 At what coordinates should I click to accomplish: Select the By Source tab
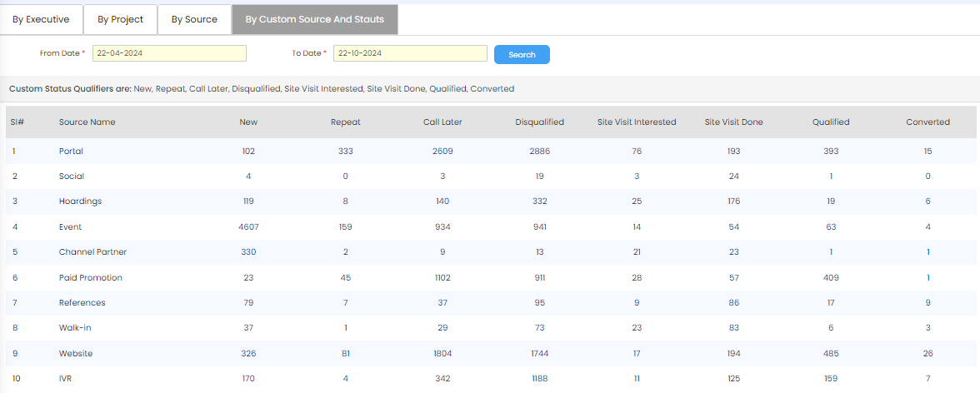tap(194, 19)
